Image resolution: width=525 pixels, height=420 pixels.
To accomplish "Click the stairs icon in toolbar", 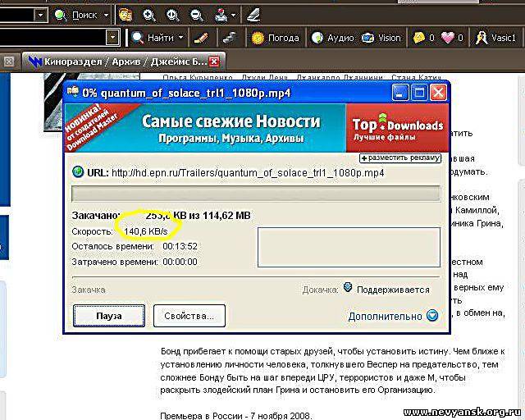I will [x=230, y=38].
